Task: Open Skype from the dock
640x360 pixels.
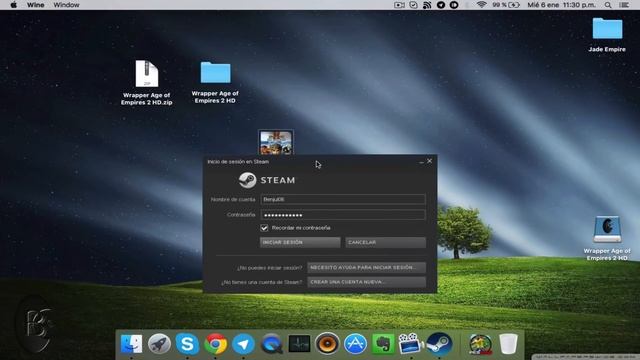Action: tap(187, 344)
